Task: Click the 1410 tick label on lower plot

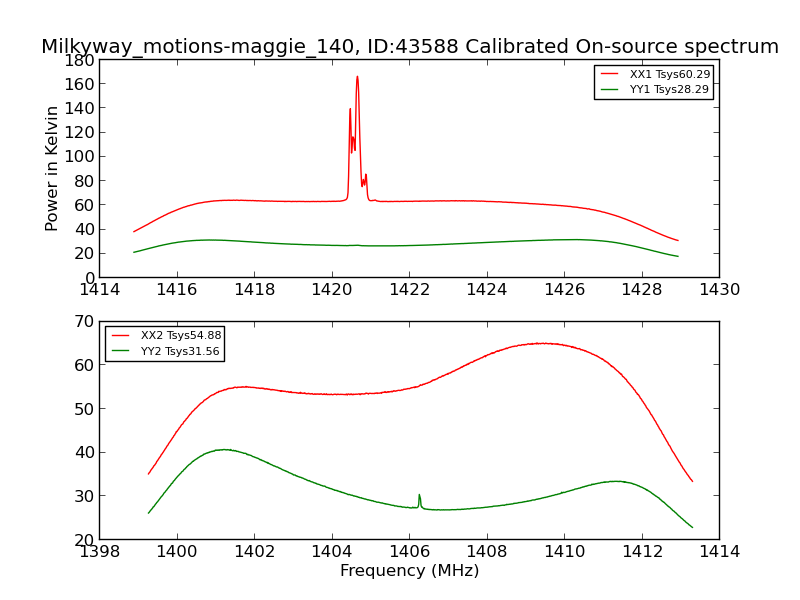Action: (x=565, y=552)
